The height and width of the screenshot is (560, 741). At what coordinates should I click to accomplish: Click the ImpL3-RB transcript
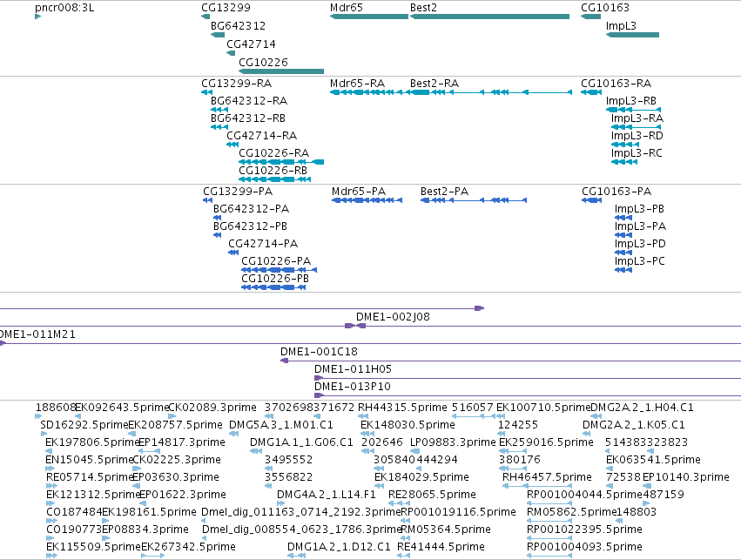point(633,110)
